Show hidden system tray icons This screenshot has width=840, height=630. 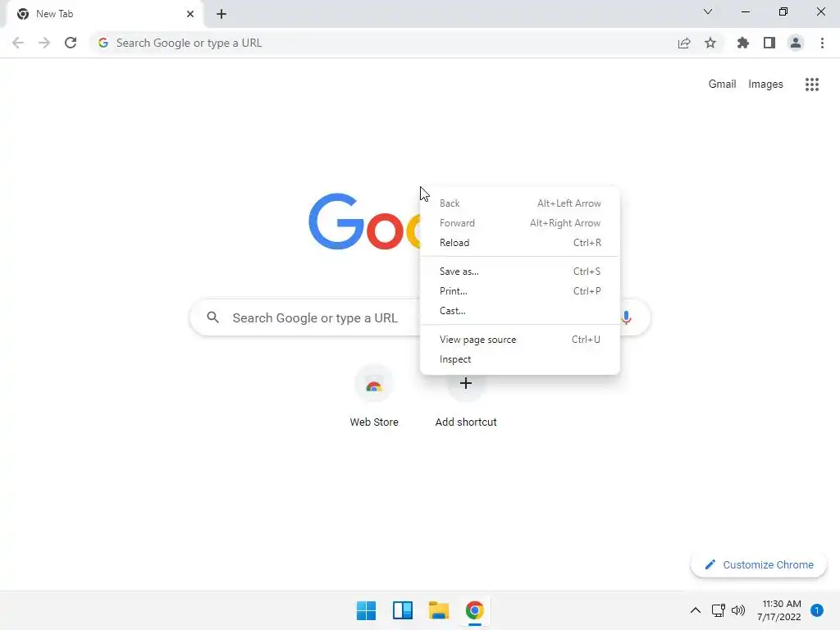(696, 610)
